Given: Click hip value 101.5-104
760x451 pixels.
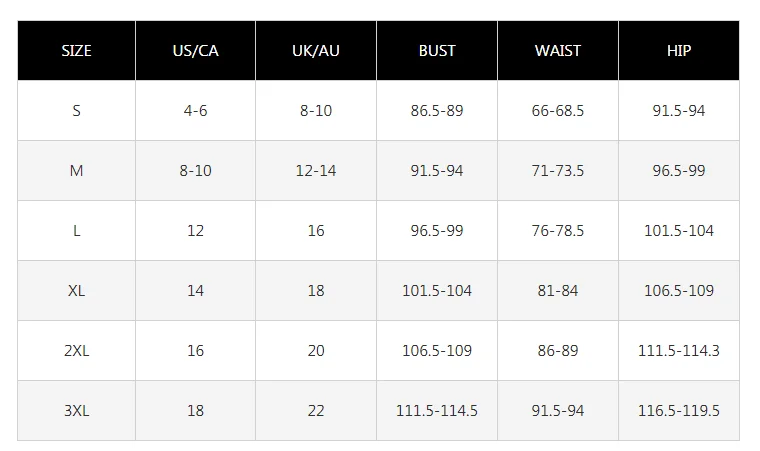Looking at the screenshot, I should 679,230.
